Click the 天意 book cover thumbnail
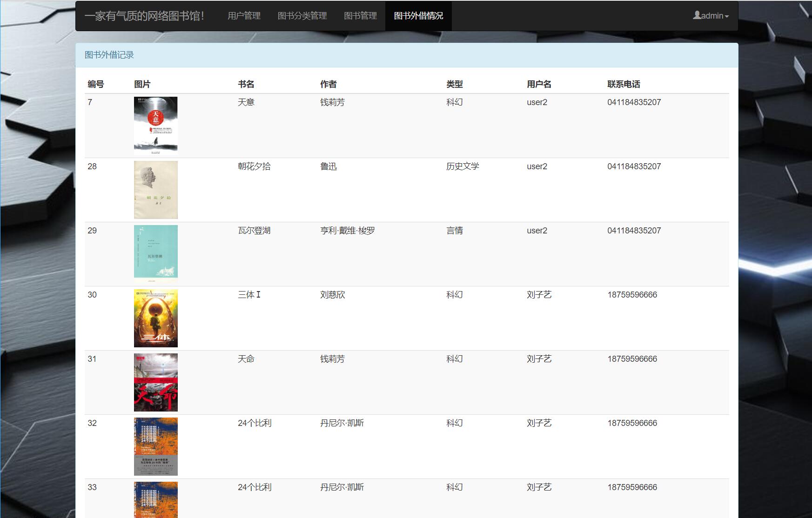 [x=155, y=126]
